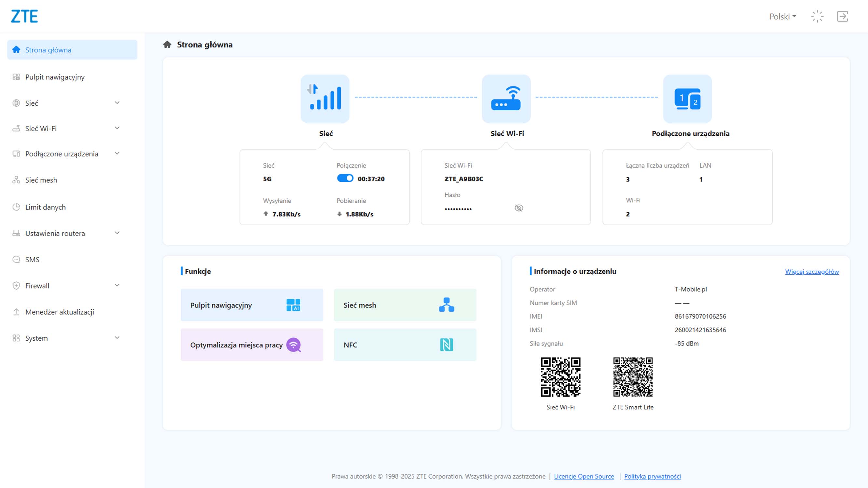This screenshot has width=868, height=488.
Task: Open the Polski language dropdown
Action: (782, 17)
